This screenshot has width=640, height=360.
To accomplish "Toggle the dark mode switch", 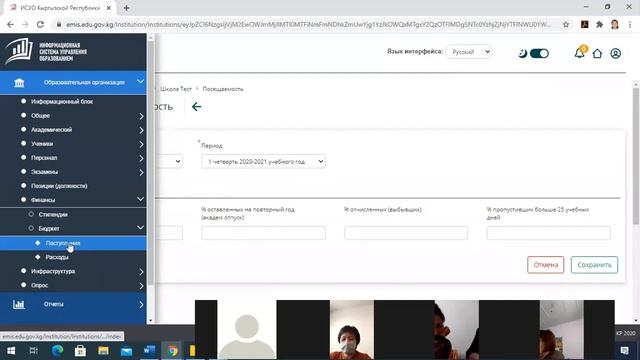I will [x=539, y=53].
